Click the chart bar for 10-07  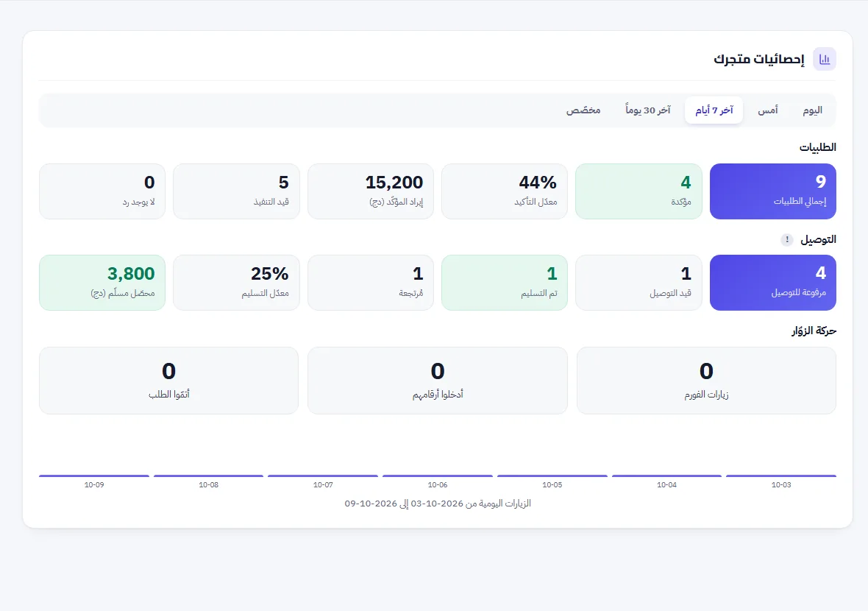pyautogui.click(x=323, y=476)
